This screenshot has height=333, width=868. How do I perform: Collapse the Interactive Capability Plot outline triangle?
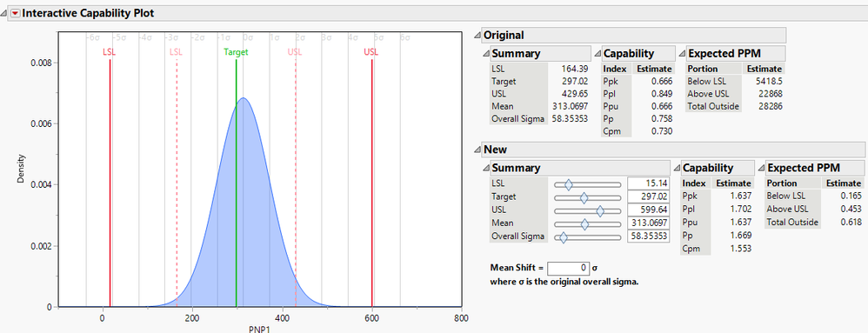tap(4, 13)
